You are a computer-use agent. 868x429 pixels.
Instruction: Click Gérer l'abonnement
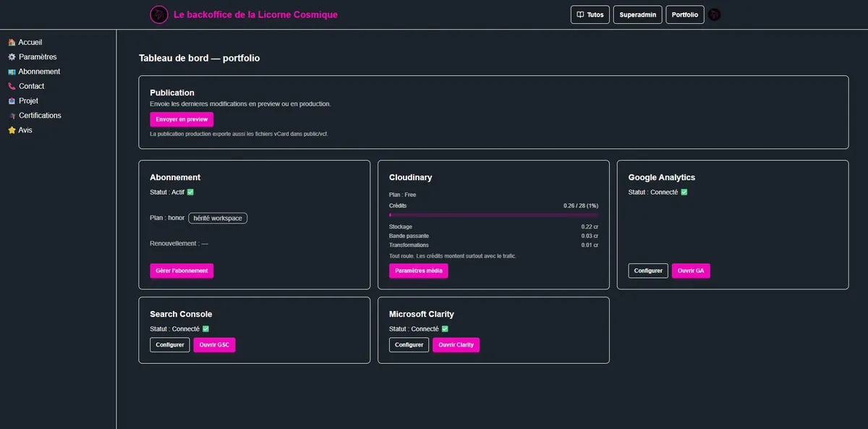point(182,271)
